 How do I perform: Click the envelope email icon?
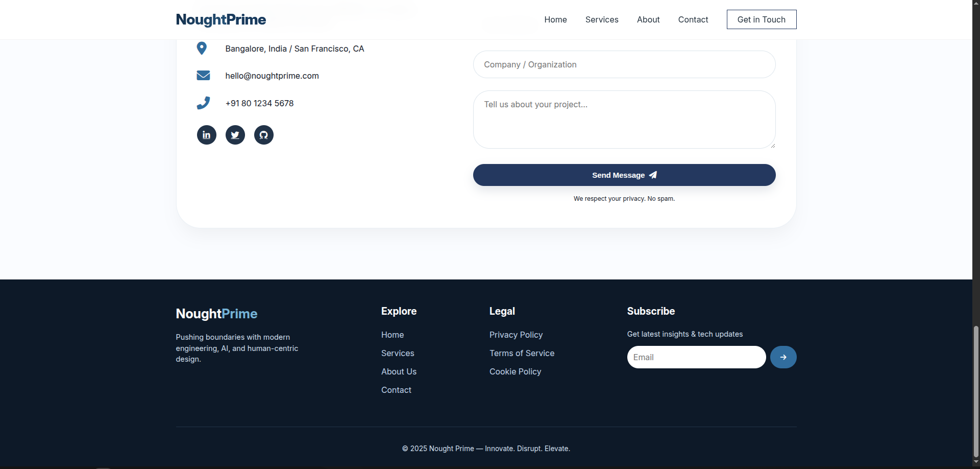[203, 76]
